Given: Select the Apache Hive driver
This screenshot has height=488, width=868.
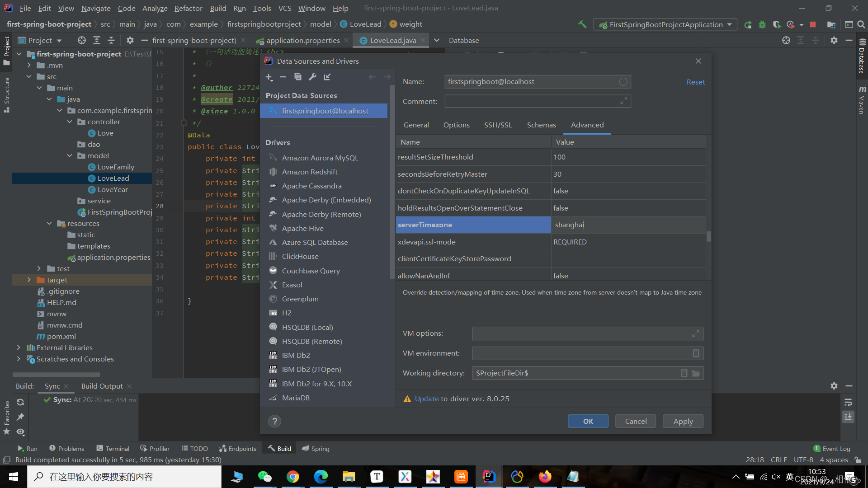Looking at the screenshot, I should click(302, 228).
